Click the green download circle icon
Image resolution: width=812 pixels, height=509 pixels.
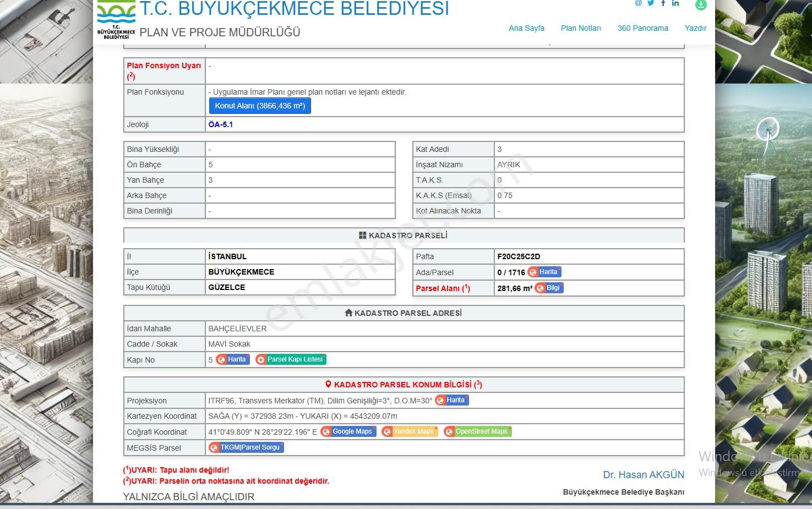[x=701, y=4]
